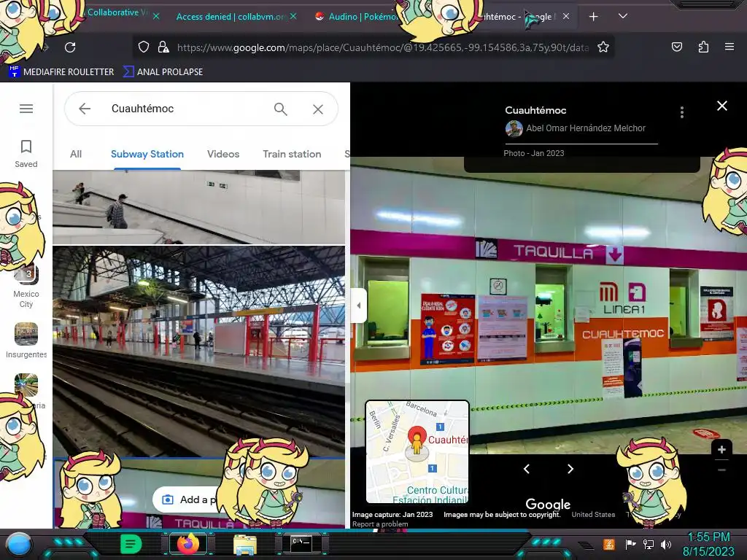Close the Access denied collabvm tab
747x560 pixels.
click(293, 16)
